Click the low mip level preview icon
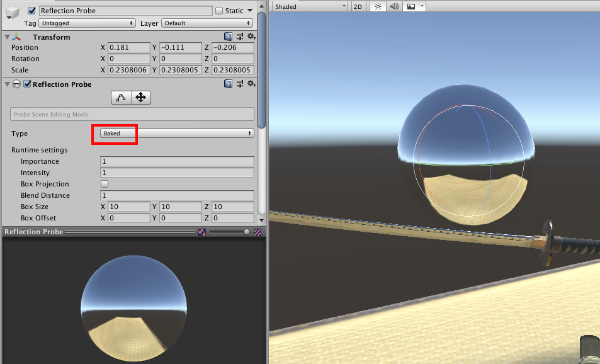Image resolution: width=600 pixels, height=364 pixels. tap(202, 232)
